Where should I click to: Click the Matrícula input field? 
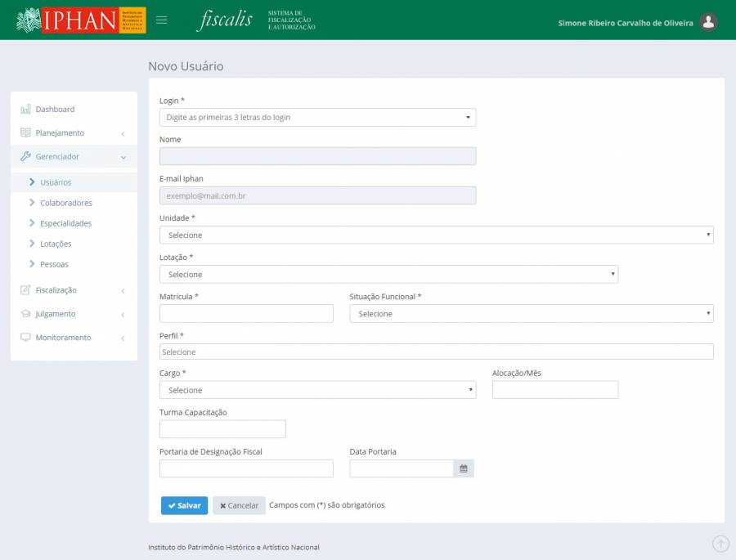(x=246, y=314)
